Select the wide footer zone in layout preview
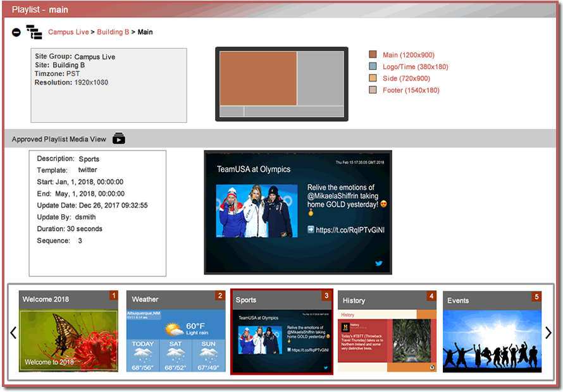 (294, 111)
